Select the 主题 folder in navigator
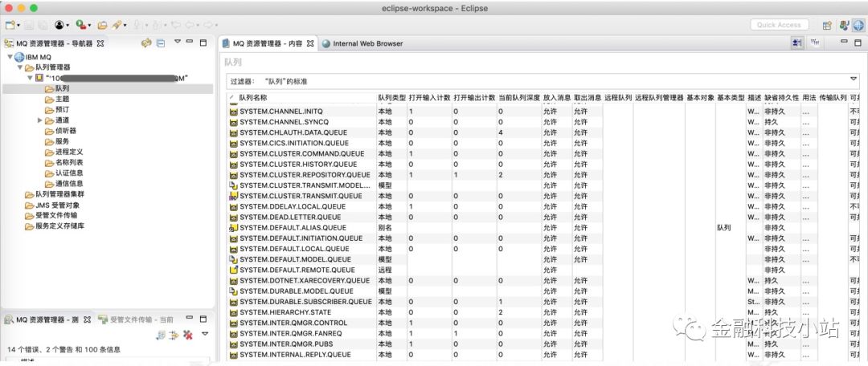The image size is (868, 366). [57, 99]
